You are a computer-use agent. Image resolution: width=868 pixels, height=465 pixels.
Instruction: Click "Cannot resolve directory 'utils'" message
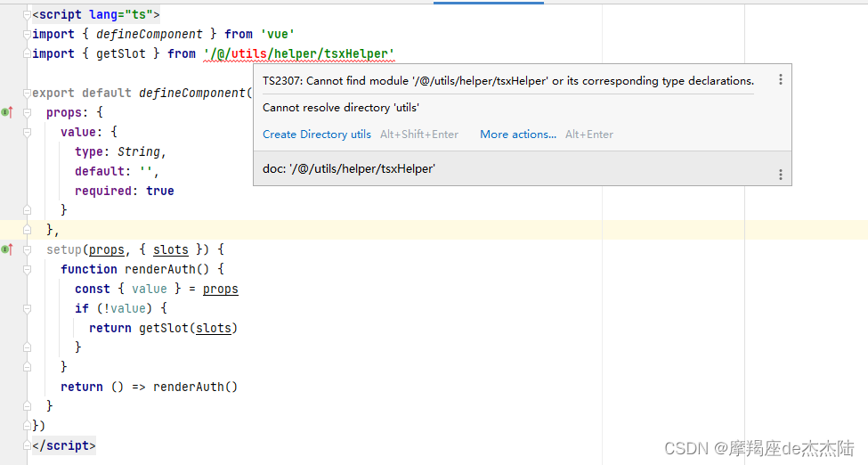(x=340, y=108)
